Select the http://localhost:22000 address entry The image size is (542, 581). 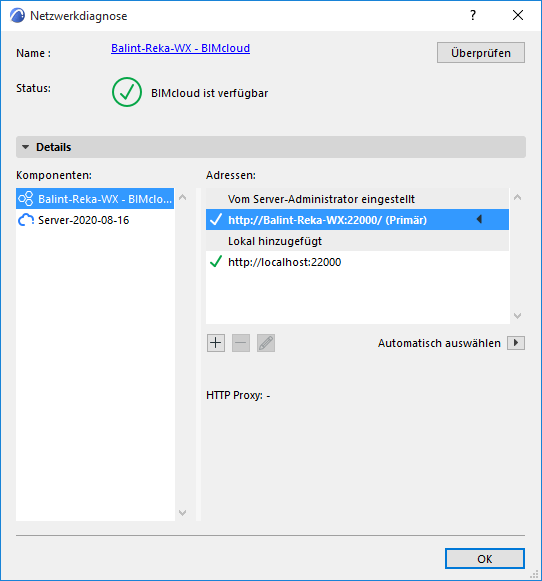click(x=358, y=262)
